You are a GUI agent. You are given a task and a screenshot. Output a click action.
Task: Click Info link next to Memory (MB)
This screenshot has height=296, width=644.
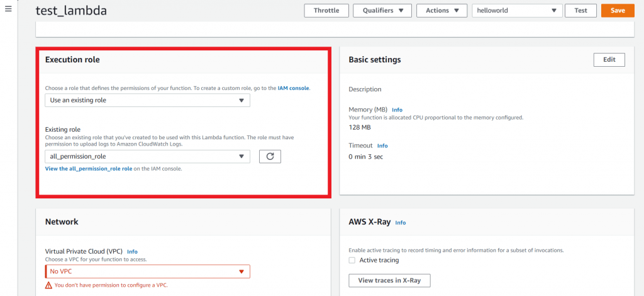pyautogui.click(x=397, y=110)
